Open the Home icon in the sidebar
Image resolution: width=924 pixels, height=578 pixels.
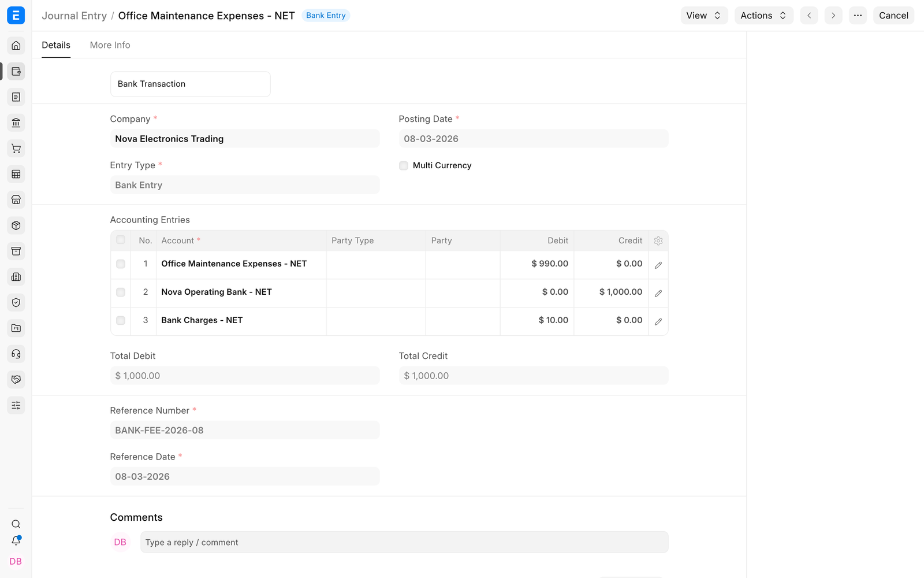point(16,46)
